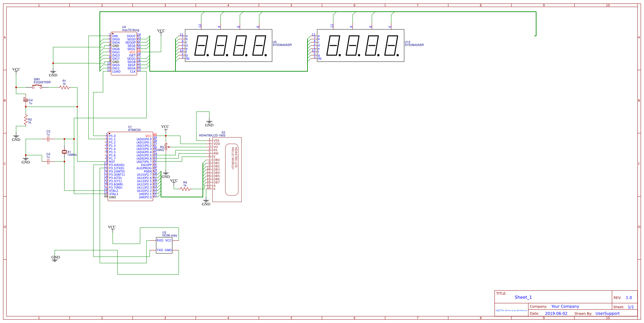Image resolution: width=644 pixels, height=323 pixels.
Task: Select the UserSupport drawn-by value
Action: point(607,313)
